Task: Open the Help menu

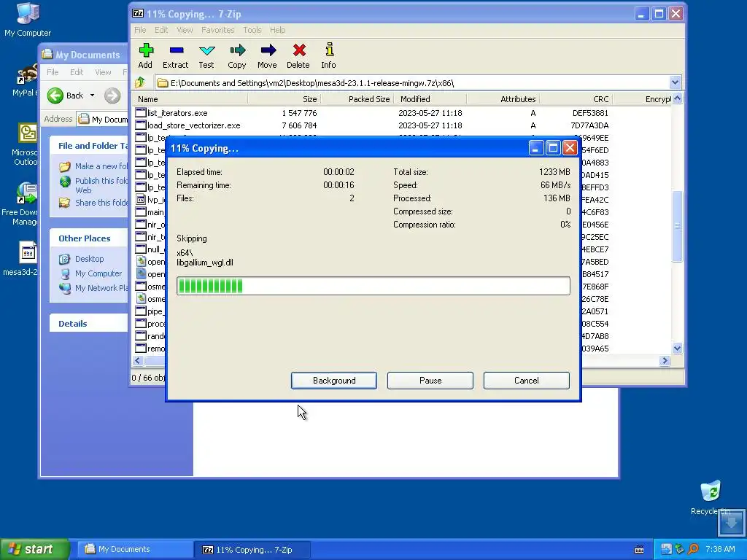Action: [278, 30]
